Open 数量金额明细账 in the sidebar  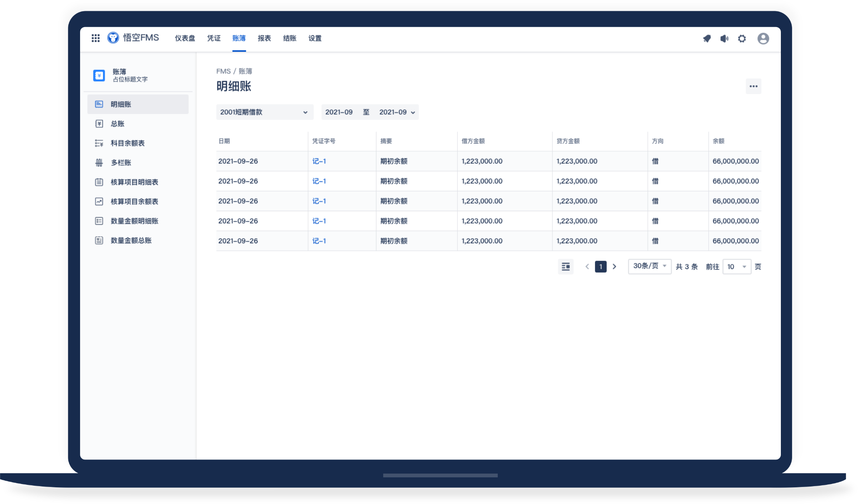(x=134, y=221)
